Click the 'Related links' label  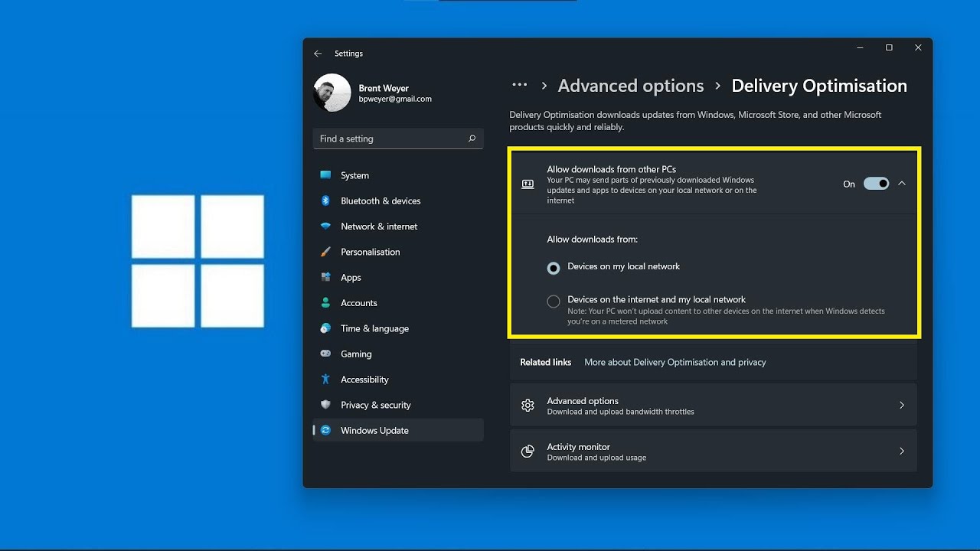click(545, 362)
